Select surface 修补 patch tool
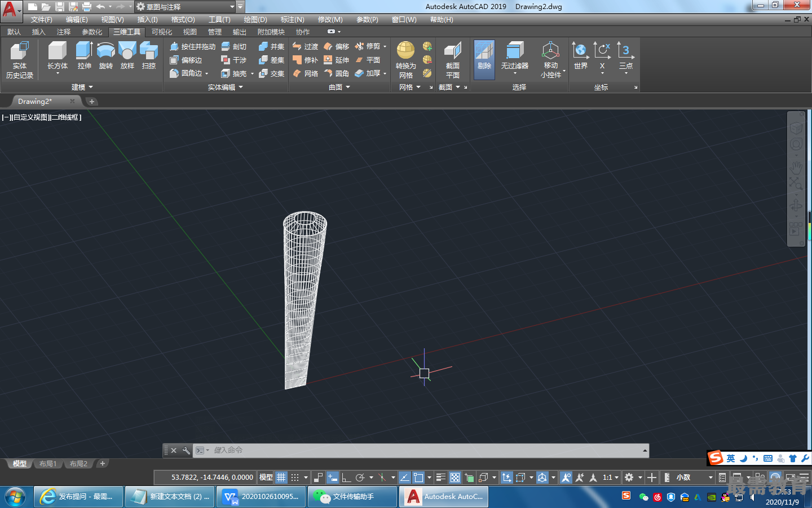This screenshot has height=508, width=812. click(x=305, y=60)
